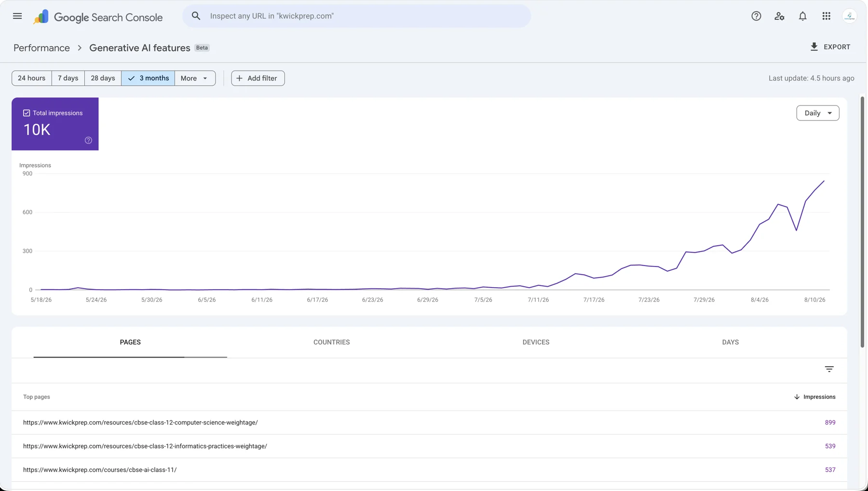Go to Performance breadcrumb
Viewport: 868px width, 491px height.
pyautogui.click(x=41, y=48)
